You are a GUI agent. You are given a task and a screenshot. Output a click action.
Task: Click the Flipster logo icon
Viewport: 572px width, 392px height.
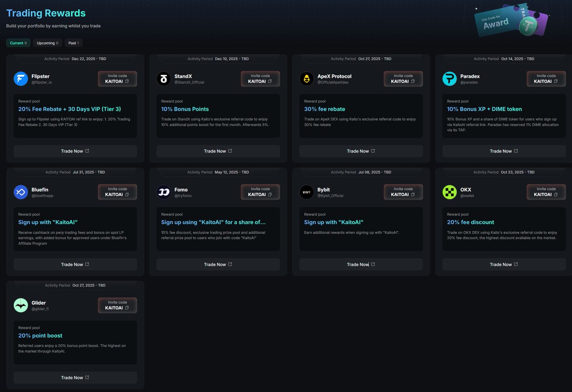click(21, 79)
